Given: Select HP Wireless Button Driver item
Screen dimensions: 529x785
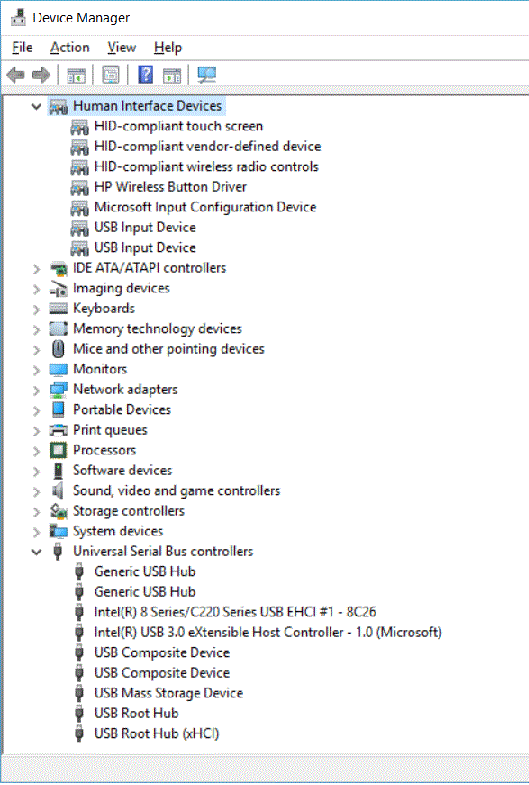Looking at the screenshot, I should pos(170,187).
